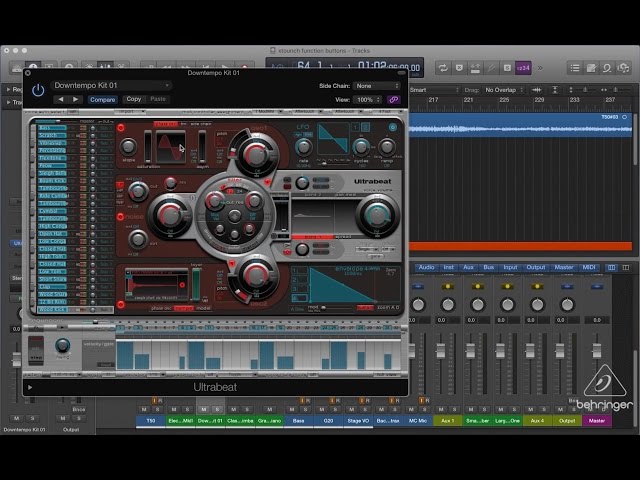
Task: Solo the T50 channel strip
Action: tap(158, 409)
